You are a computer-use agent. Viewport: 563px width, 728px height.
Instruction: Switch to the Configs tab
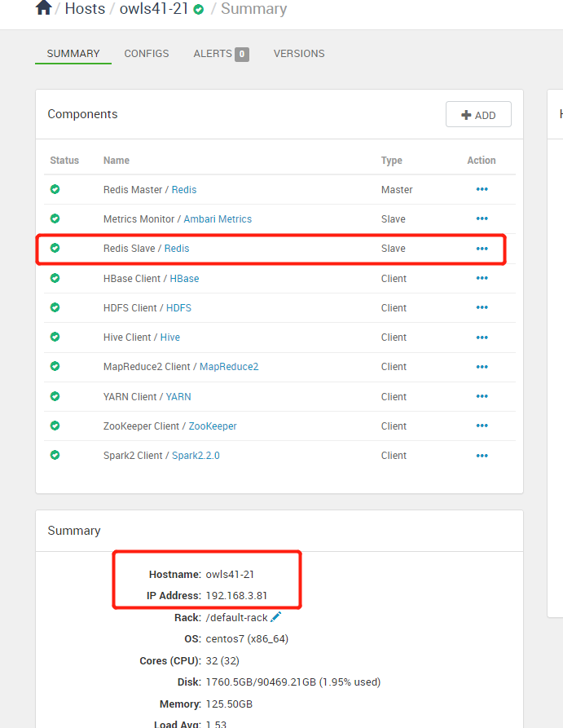click(x=147, y=54)
